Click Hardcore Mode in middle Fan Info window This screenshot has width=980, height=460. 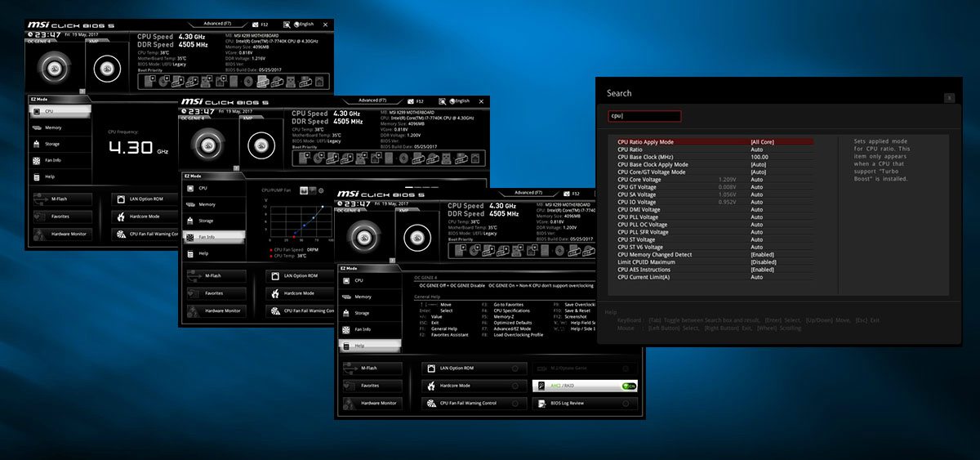pyautogui.click(x=299, y=293)
